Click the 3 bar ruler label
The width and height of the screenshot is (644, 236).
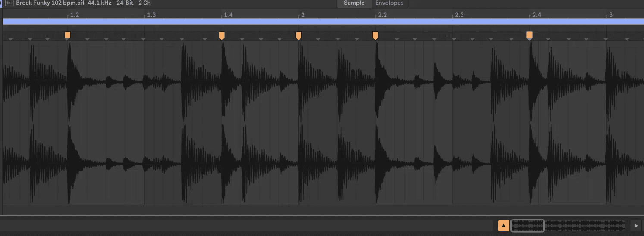(610, 15)
